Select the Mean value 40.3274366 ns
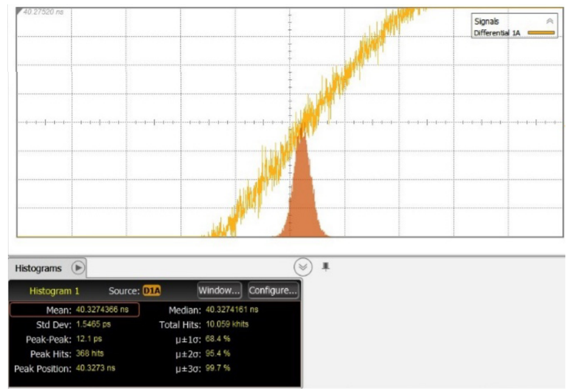Viewport: 570px width, 392px height. click(102, 309)
